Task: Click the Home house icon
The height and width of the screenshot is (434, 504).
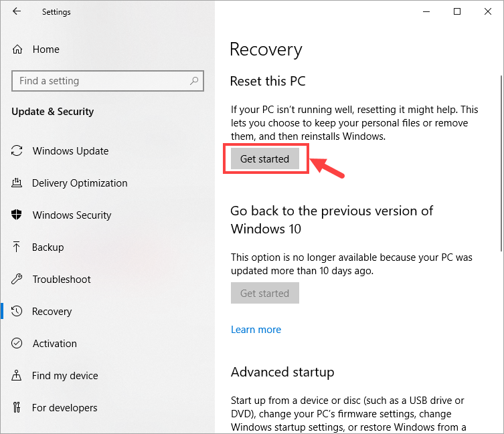Action: [x=17, y=49]
